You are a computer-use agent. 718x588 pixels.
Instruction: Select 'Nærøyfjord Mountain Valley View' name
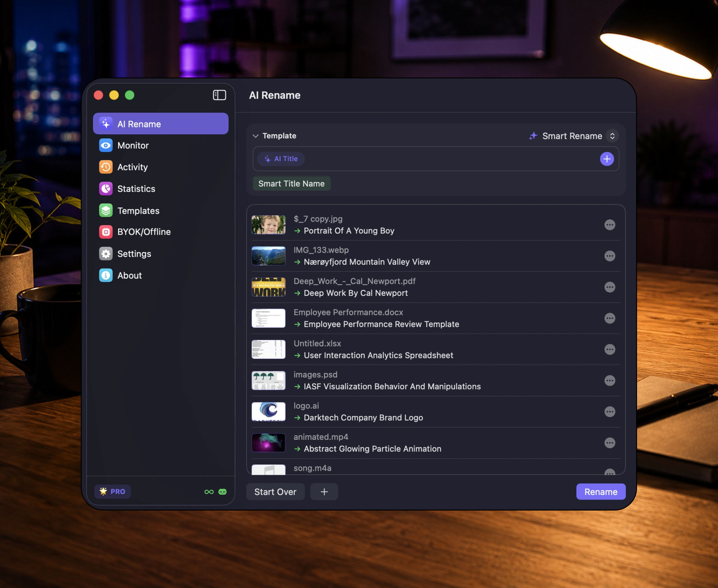[367, 262]
